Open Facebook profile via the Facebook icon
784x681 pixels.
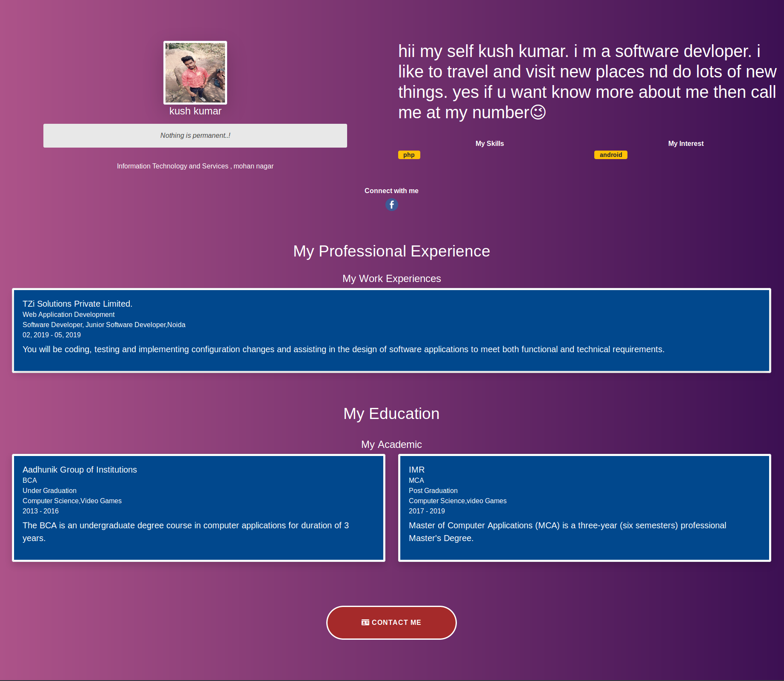coord(391,205)
